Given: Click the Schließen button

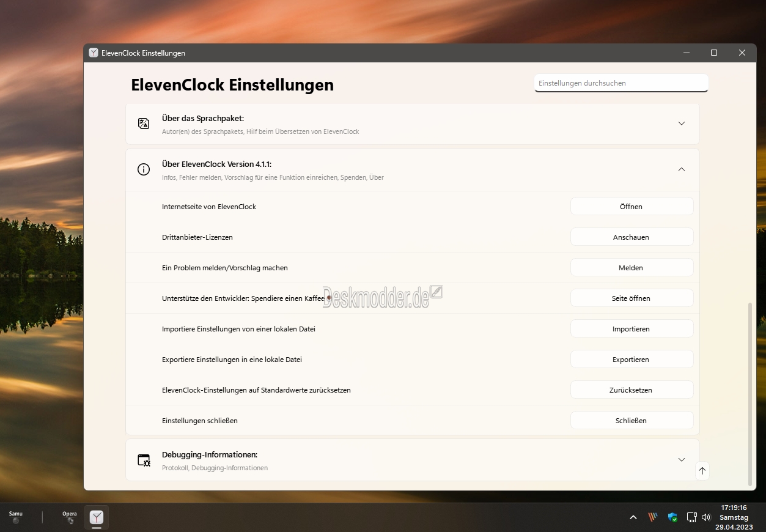Looking at the screenshot, I should [x=632, y=421].
